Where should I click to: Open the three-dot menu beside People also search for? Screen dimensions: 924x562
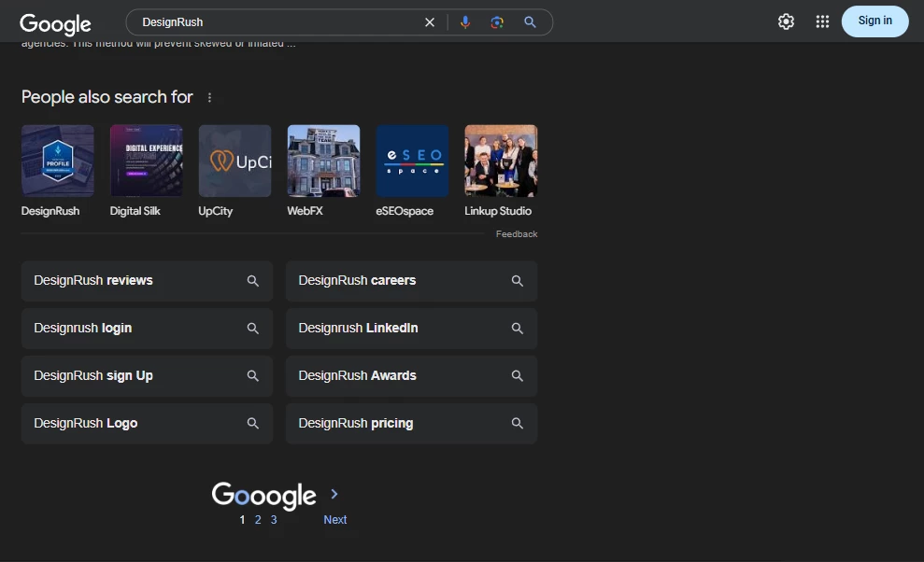[x=209, y=97]
